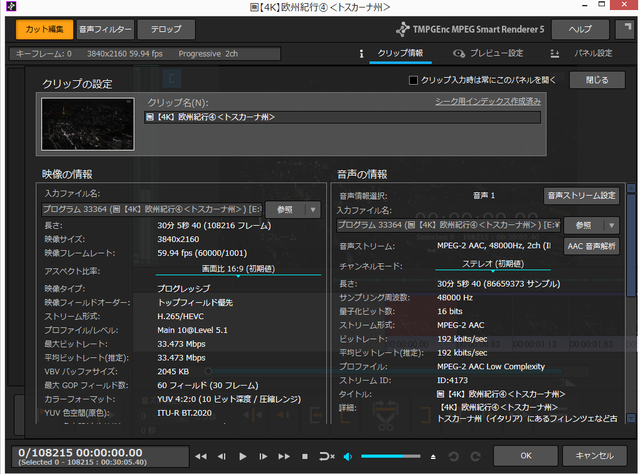Click the top-right corner panel toggle icon
The image size is (640, 474).
625,29
